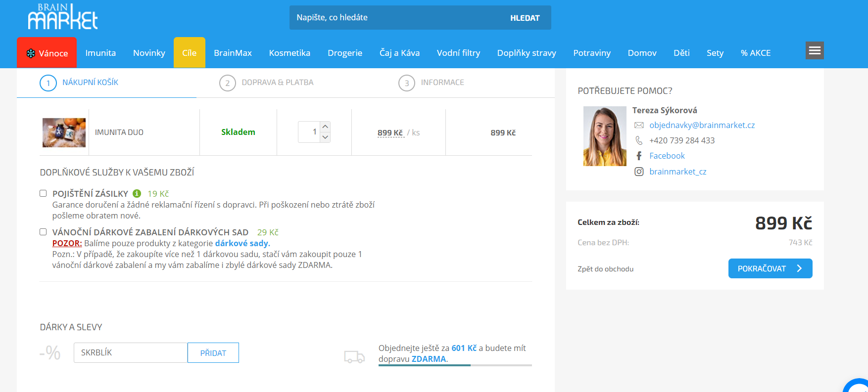This screenshot has width=868, height=392.
Task: Click the Skladem availability text
Action: click(238, 132)
